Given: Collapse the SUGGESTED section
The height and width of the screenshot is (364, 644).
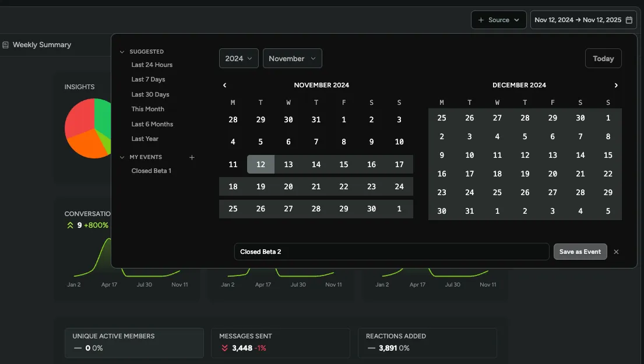Looking at the screenshot, I should coord(122,51).
